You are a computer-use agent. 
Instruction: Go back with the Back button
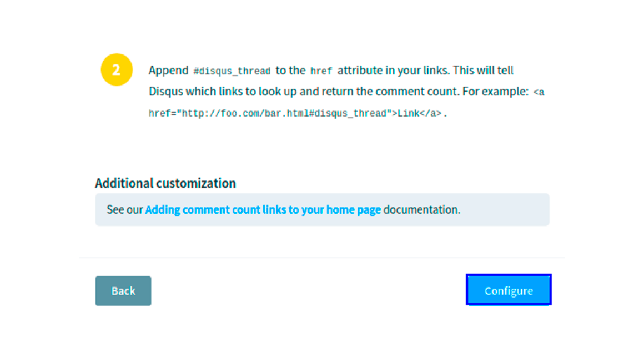coord(123,291)
